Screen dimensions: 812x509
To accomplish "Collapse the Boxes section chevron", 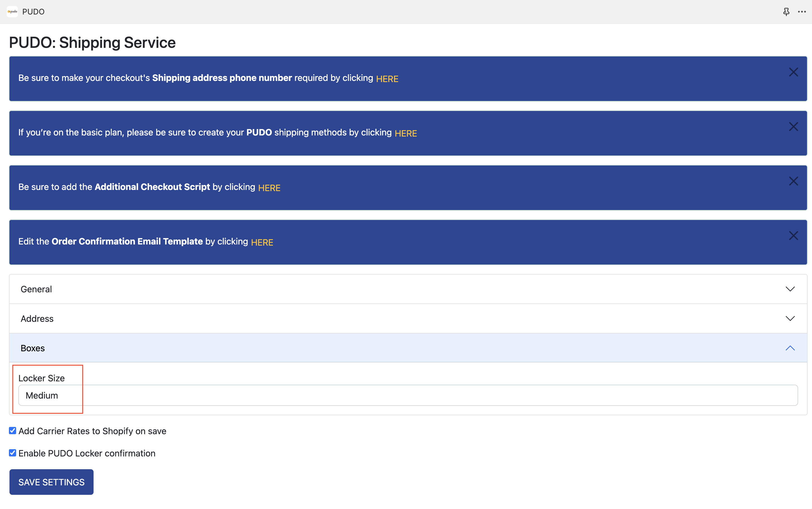I will [790, 348].
